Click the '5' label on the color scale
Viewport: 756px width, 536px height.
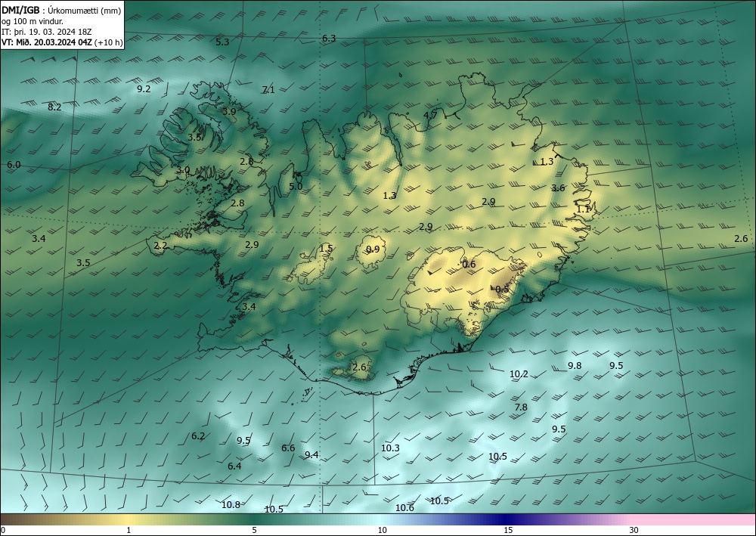[x=254, y=530]
